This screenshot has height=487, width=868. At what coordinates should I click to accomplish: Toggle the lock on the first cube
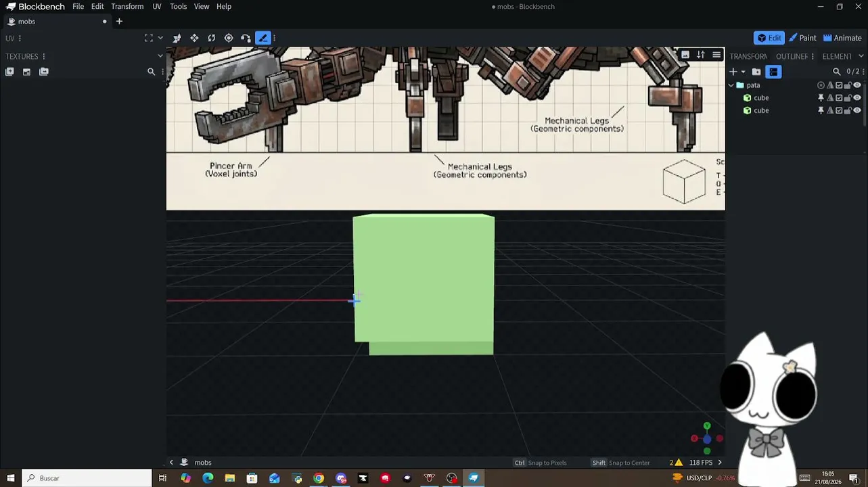point(848,98)
